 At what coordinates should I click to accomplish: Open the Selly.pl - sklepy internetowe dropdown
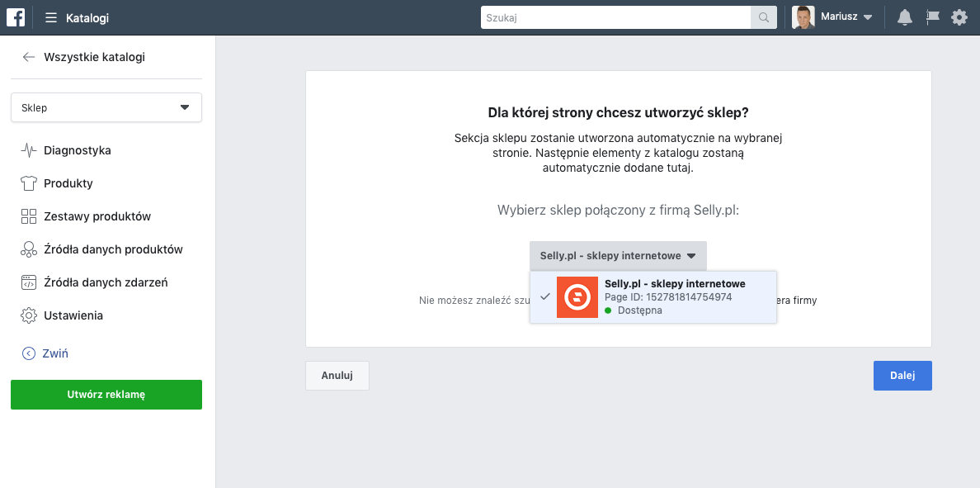(618, 256)
